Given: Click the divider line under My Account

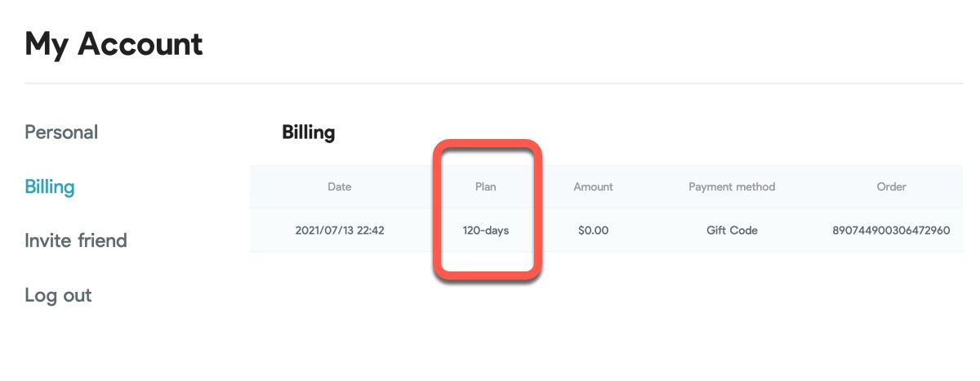Looking at the screenshot, I should (490, 83).
